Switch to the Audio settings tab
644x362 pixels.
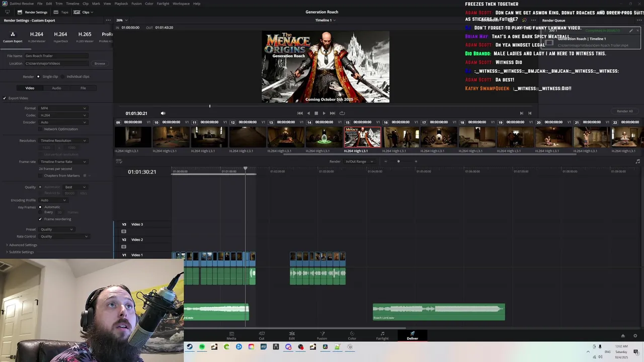point(56,88)
